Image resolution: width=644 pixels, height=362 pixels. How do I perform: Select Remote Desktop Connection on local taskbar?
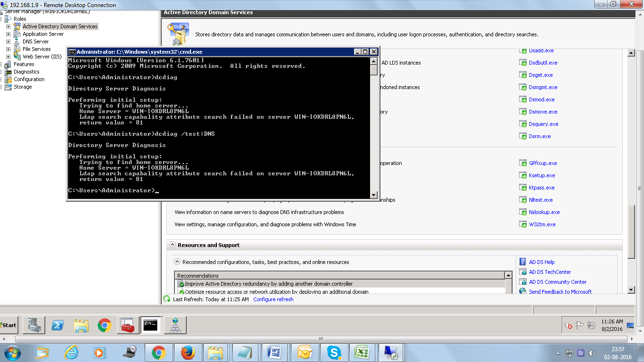click(x=391, y=353)
